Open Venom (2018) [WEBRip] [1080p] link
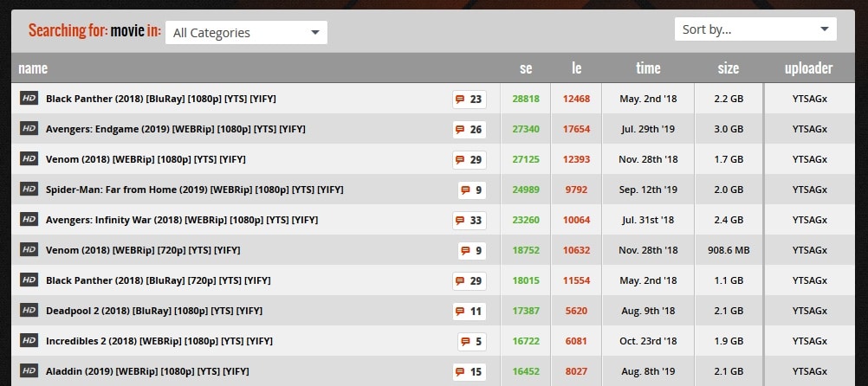The width and height of the screenshot is (868, 386). (x=146, y=159)
